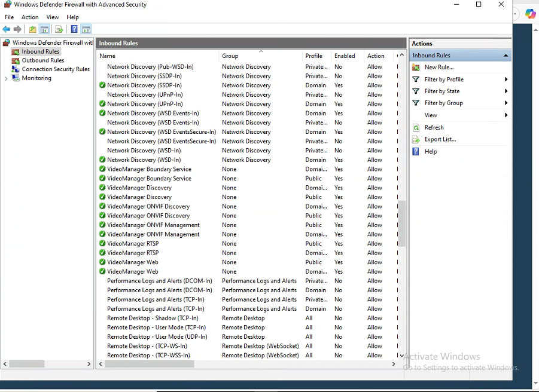Sort rules by Group column header
This screenshot has width=539, height=392.
pos(260,56)
